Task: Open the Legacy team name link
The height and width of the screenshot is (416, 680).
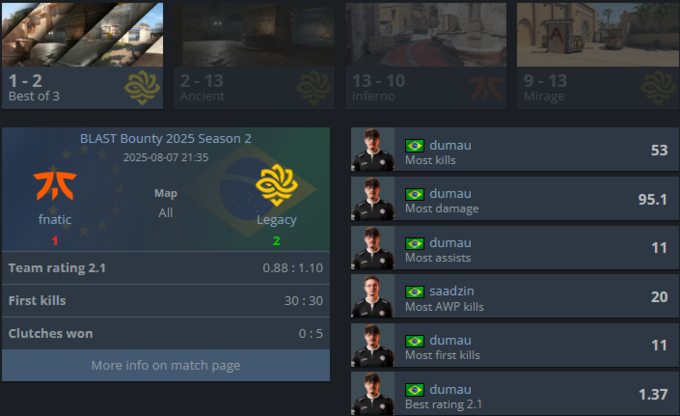Action: point(277,220)
